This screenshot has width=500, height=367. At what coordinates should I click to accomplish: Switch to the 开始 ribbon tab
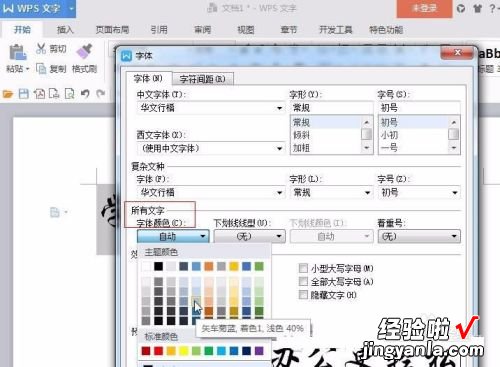[x=22, y=30]
